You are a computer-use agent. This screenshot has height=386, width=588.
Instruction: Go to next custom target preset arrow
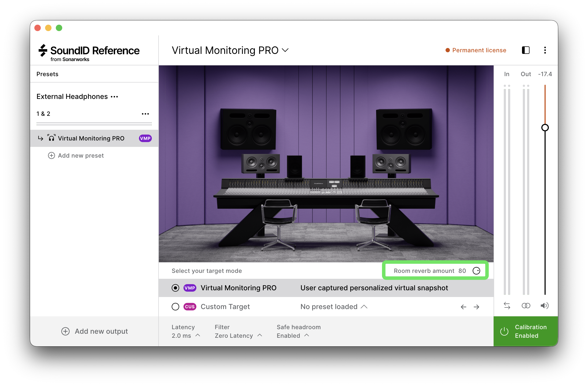pyautogui.click(x=476, y=307)
